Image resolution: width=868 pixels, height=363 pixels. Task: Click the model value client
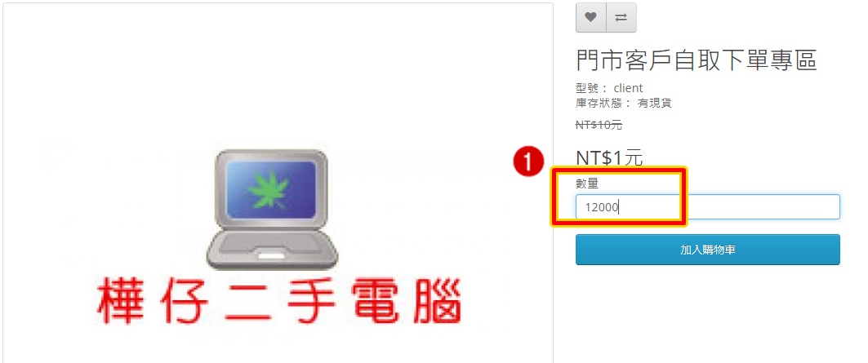(628, 88)
